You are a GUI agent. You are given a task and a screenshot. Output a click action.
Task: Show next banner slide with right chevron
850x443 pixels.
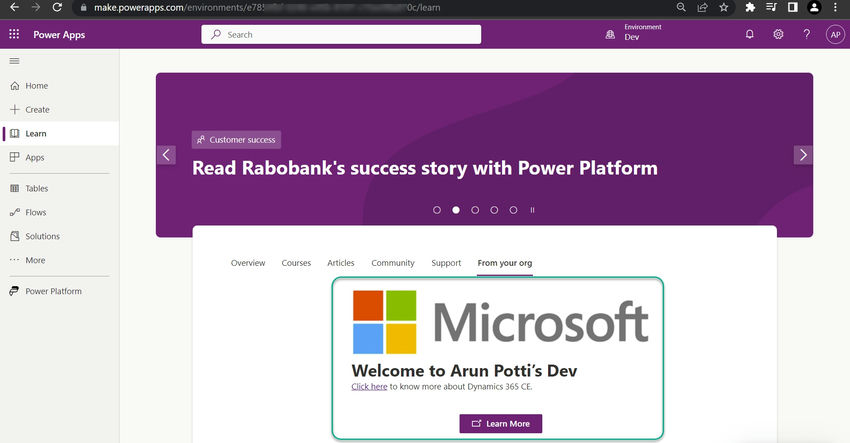(803, 155)
